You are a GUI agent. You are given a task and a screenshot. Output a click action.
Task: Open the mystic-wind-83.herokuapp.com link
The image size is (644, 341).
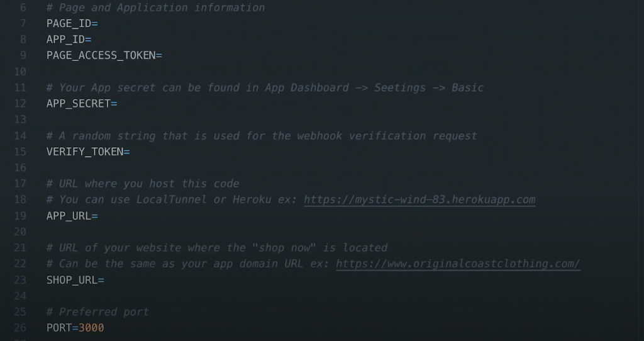[x=419, y=199]
